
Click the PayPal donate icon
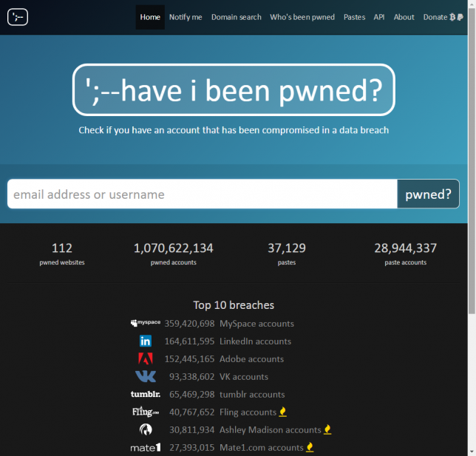point(460,17)
